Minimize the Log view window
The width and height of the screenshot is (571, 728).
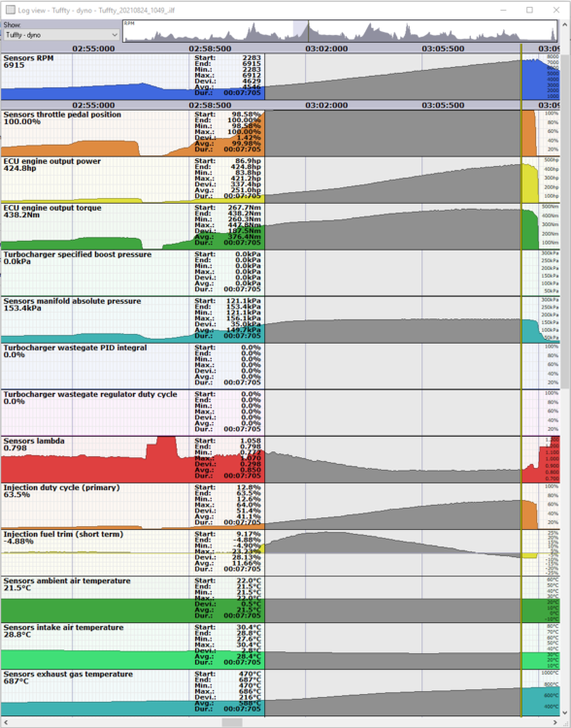(x=504, y=10)
